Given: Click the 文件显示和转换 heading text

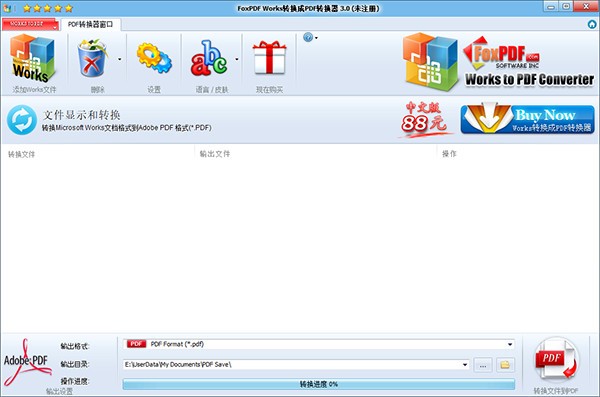Looking at the screenshot, I should (x=82, y=115).
